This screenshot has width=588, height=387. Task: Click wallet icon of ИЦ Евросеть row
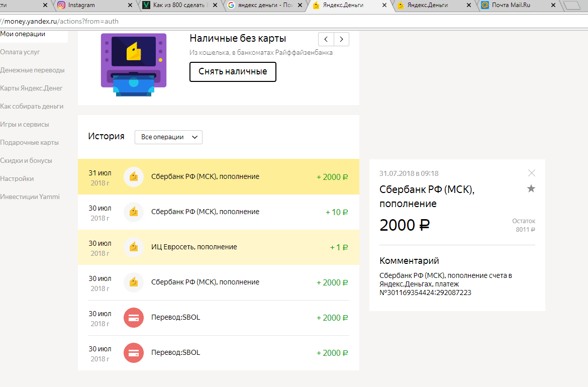(x=133, y=247)
